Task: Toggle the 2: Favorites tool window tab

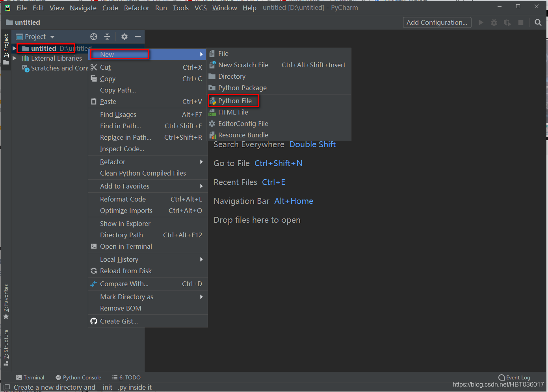Action: (x=6, y=301)
